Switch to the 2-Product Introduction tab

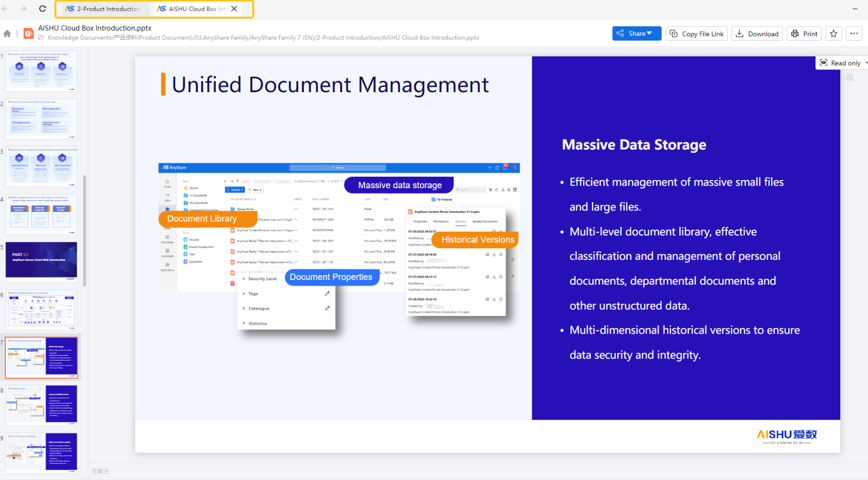click(103, 9)
